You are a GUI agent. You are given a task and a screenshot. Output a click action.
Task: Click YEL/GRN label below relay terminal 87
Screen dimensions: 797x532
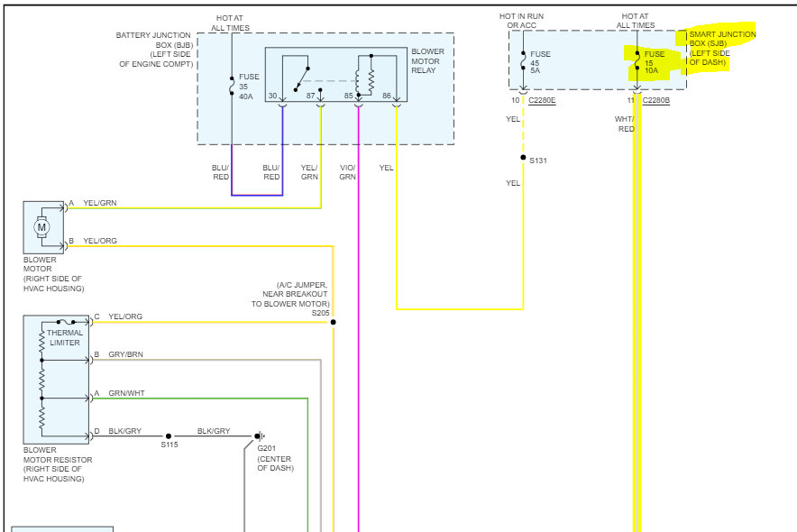(x=309, y=172)
